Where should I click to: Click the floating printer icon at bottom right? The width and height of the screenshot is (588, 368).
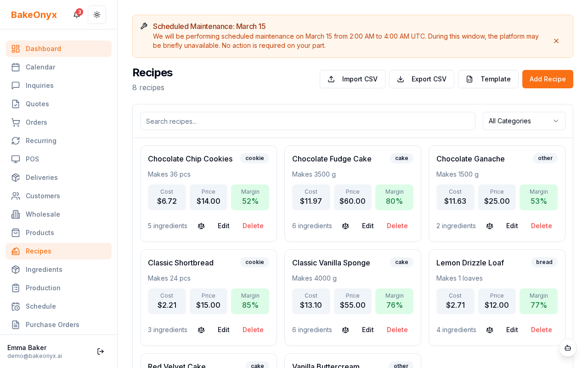point(568,348)
